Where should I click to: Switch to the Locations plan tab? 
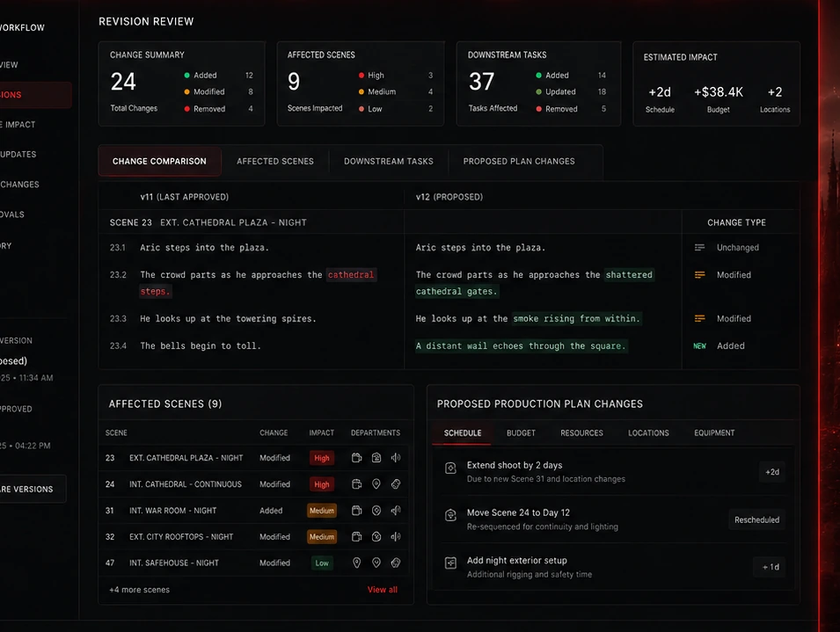click(x=648, y=433)
